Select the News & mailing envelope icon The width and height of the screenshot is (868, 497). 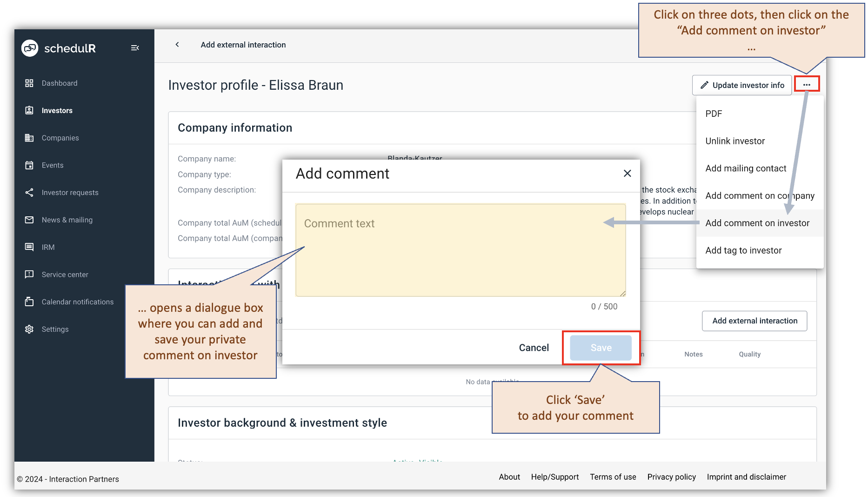click(29, 220)
